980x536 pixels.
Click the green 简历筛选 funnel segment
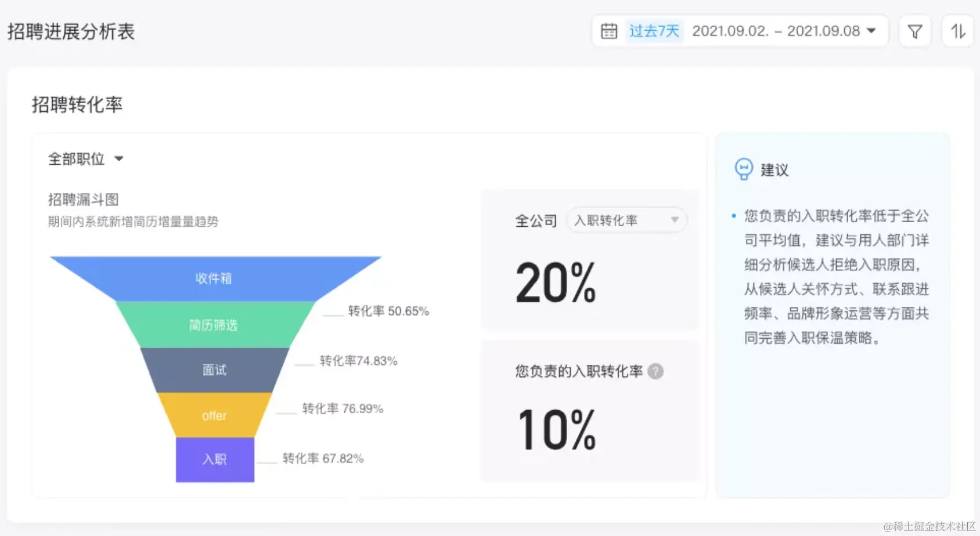coord(214,325)
